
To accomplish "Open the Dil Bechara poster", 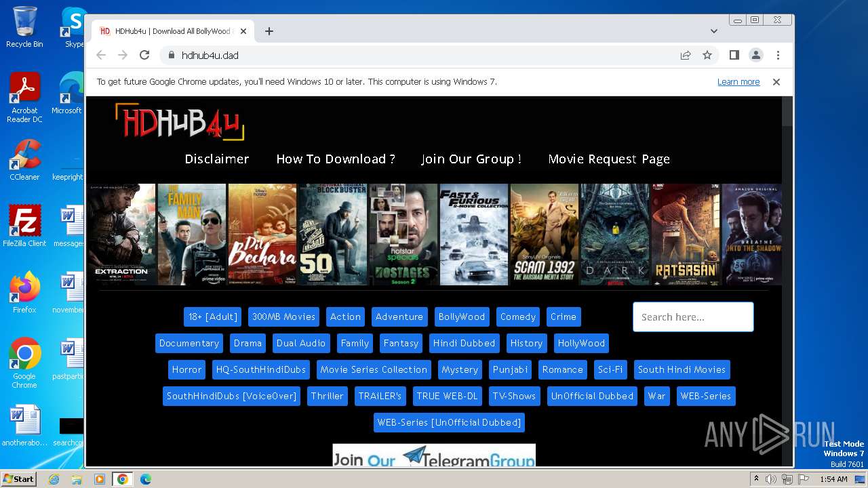I will coord(262,235).
